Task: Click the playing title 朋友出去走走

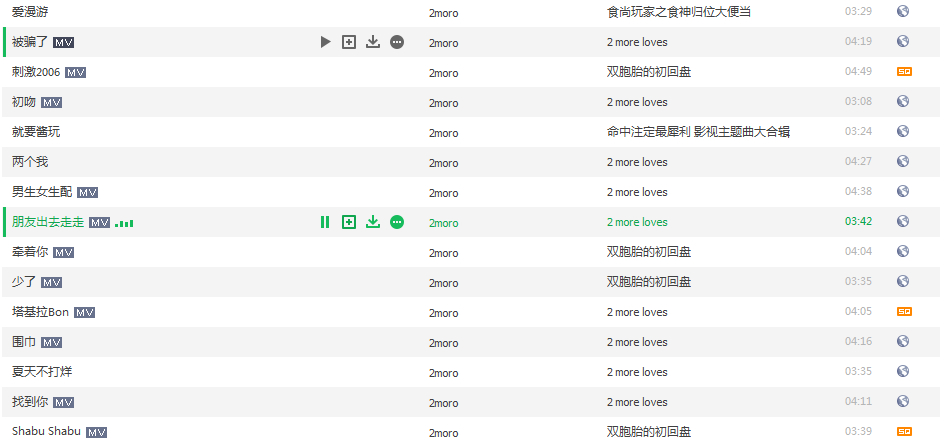Action: coord(48,222)
